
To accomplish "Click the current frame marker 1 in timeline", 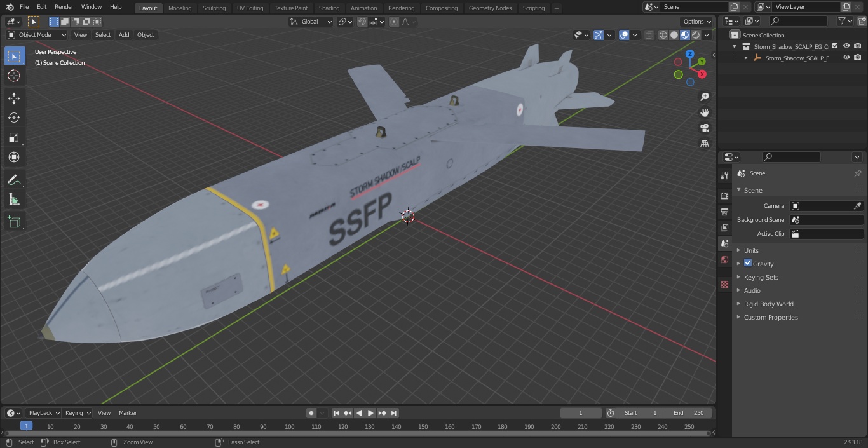I will click(26, 426).
